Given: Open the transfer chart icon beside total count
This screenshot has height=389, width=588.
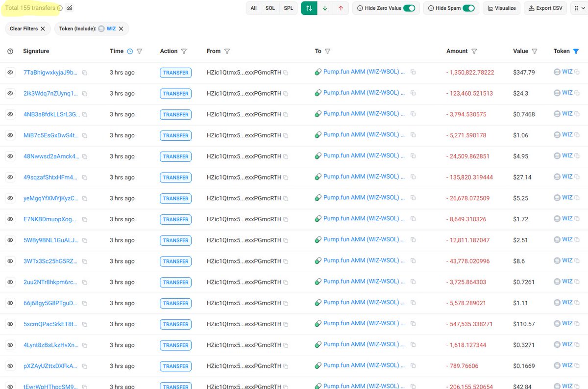Looking at the screenshot, I should [69, 8].
